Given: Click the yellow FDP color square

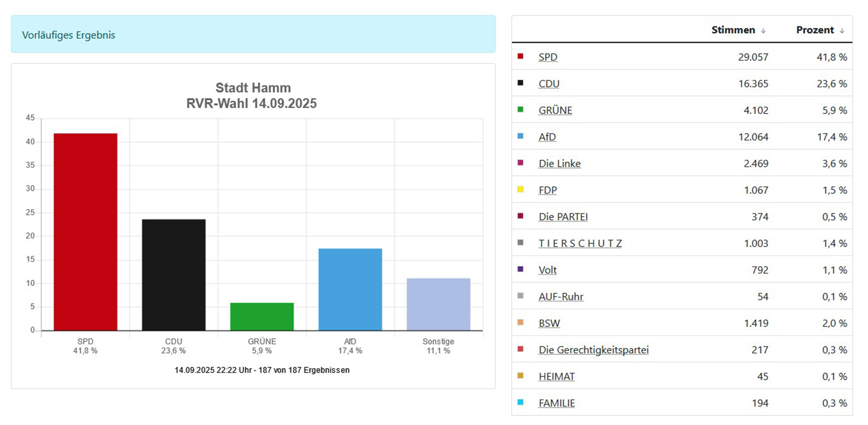Looking at the screenshot, I should (x=521, y=189).
